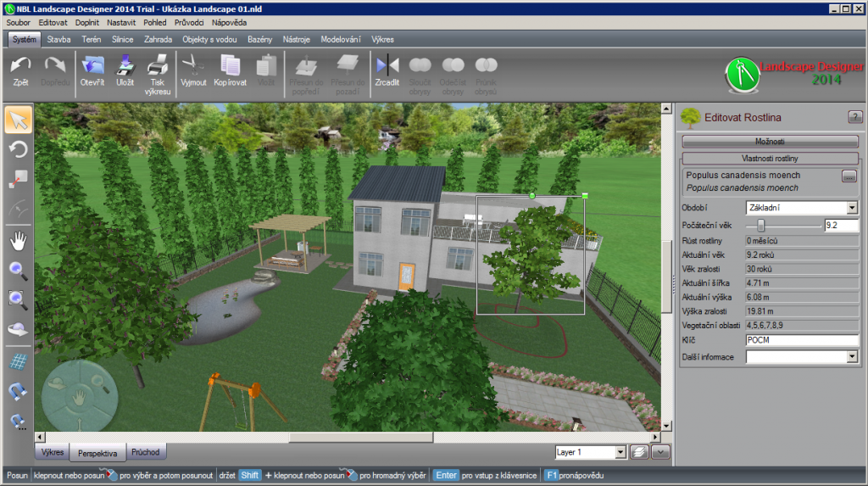
Task: Switch to the Bazény ribbon tab
Action: point(259,39)
